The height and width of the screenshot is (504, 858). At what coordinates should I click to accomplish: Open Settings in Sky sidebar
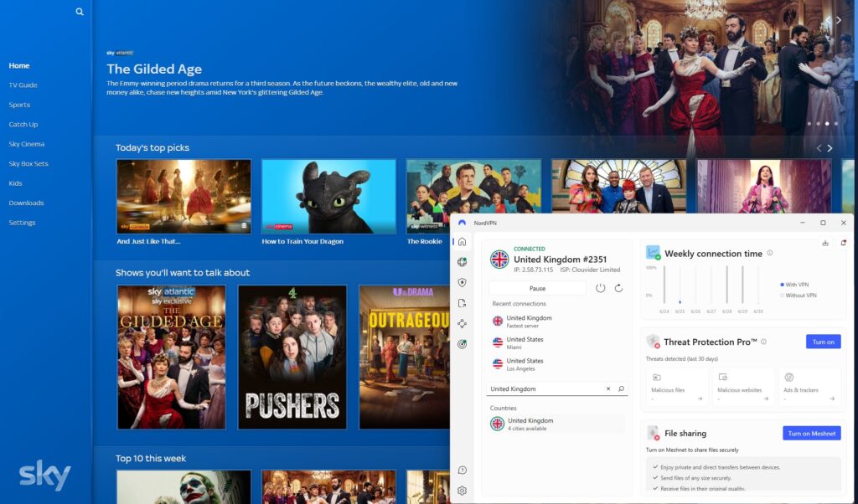click(22, 223)
